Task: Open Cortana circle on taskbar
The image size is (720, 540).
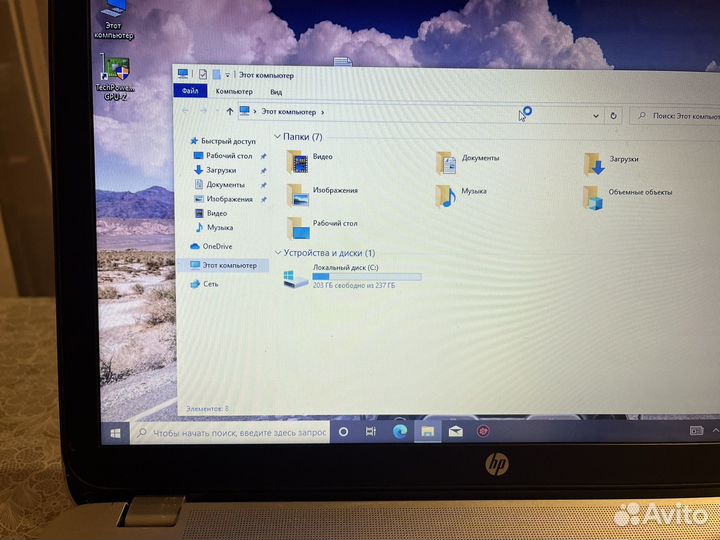Action: (343, 432)
